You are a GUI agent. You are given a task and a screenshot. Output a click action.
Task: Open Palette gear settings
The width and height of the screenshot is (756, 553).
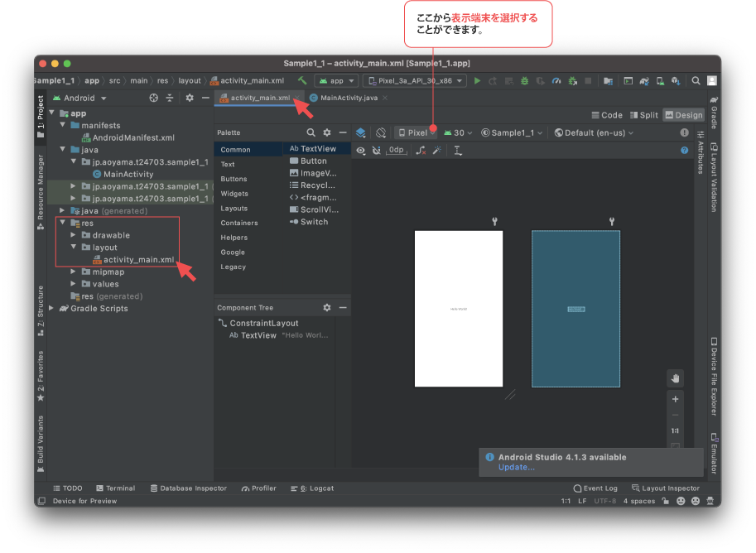[x=327, y=132]
